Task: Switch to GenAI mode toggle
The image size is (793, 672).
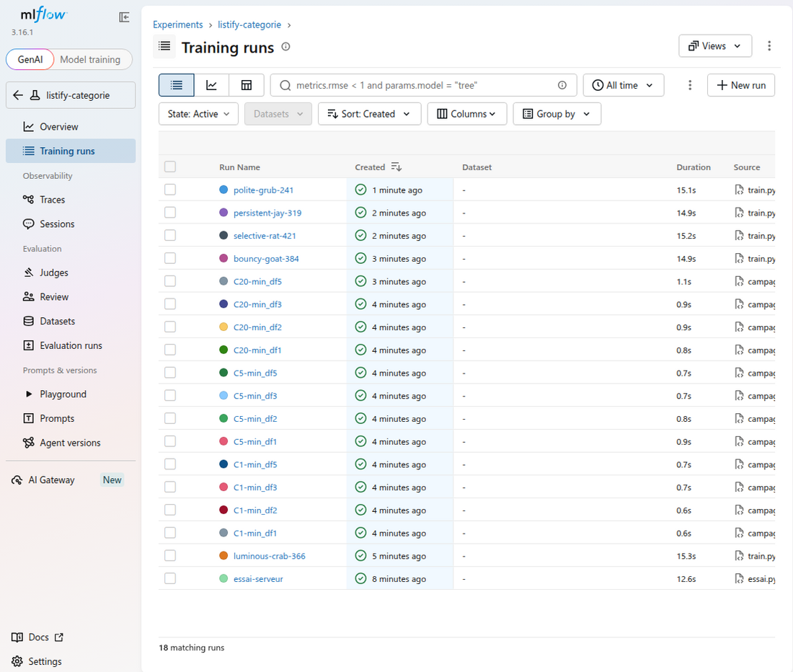Action: pyautogui.click(x=30, y=59)
